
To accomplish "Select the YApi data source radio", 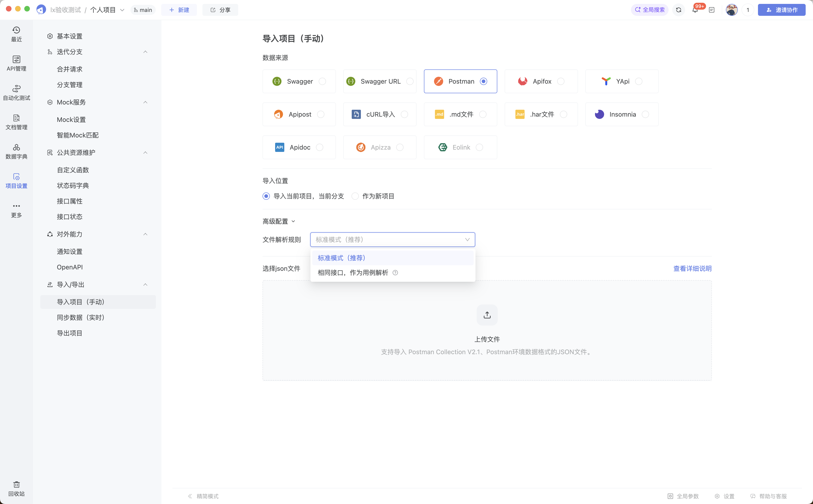I will [639, 81].
